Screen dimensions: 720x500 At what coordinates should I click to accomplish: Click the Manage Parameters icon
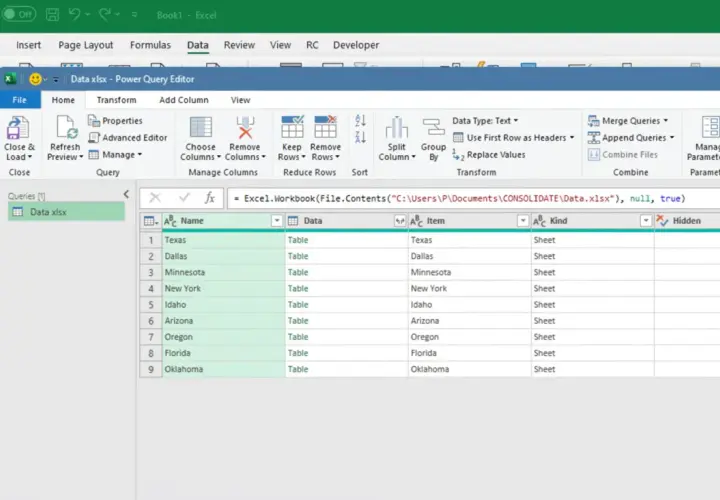pyautogui.click(x=710, y=127)
